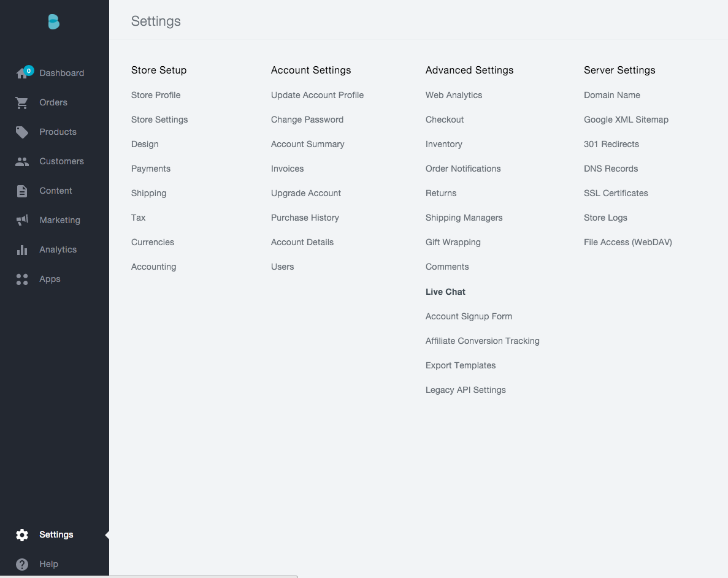Open Payments under Store Setup
Viewport: 728px width, 578px height.
(x=151, y=169)
